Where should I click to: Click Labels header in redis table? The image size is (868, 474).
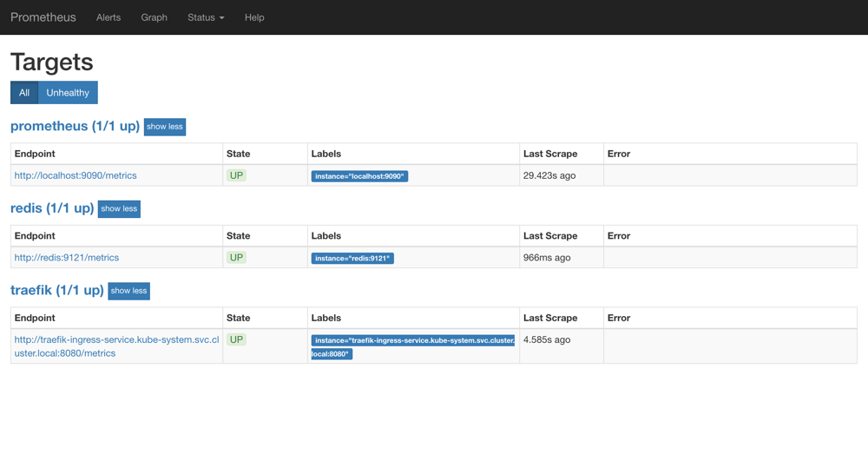click(x=326, y=236)
